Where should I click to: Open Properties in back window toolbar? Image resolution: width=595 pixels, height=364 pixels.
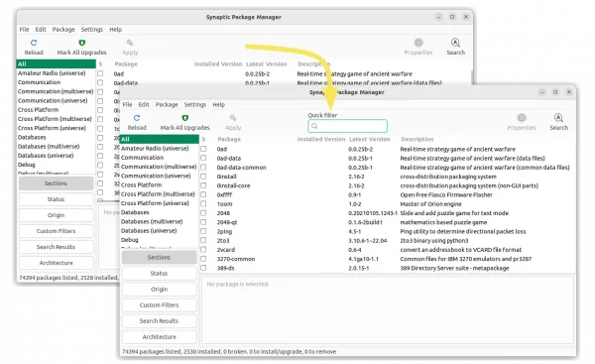click(418, 48)
